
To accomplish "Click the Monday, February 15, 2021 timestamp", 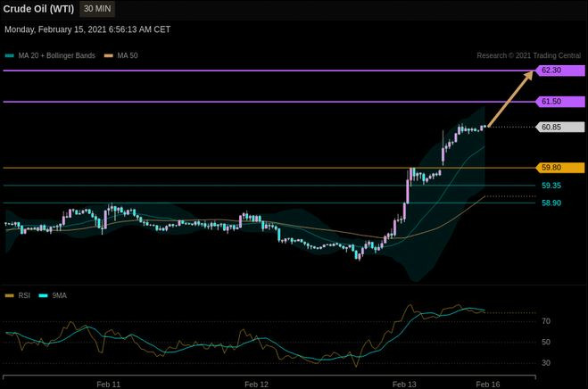I will 87,29.
